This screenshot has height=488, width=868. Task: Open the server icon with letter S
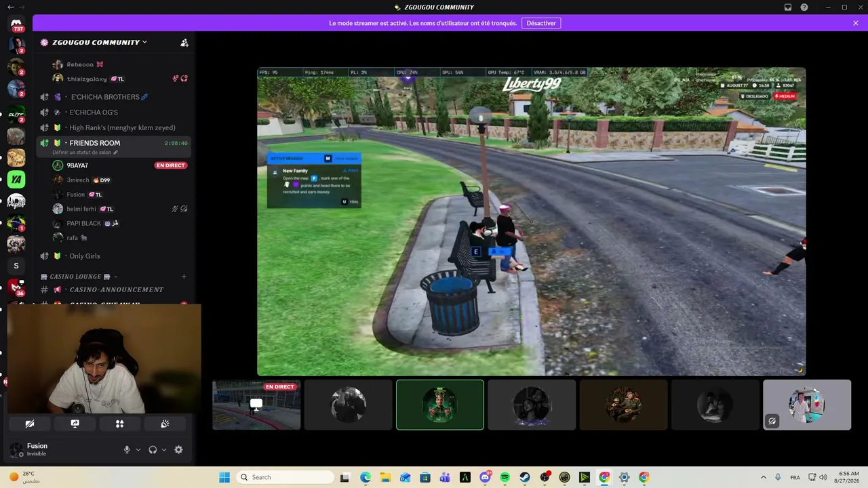[16, 266]
